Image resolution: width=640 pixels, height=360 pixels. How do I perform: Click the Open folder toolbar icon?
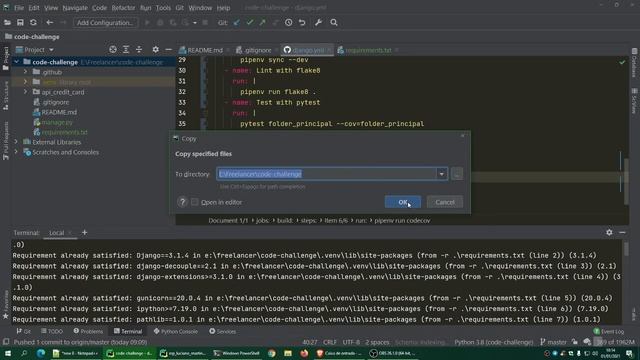7,22
